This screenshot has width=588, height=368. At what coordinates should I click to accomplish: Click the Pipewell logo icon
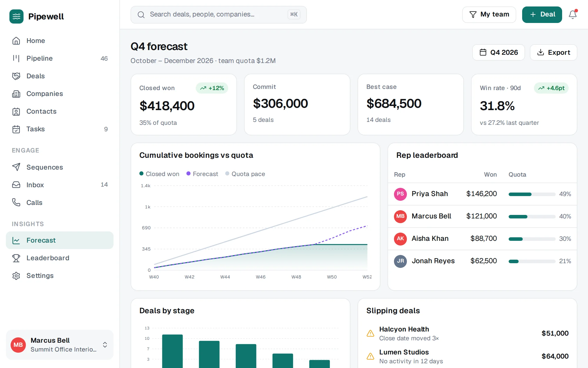click(16, 16)
